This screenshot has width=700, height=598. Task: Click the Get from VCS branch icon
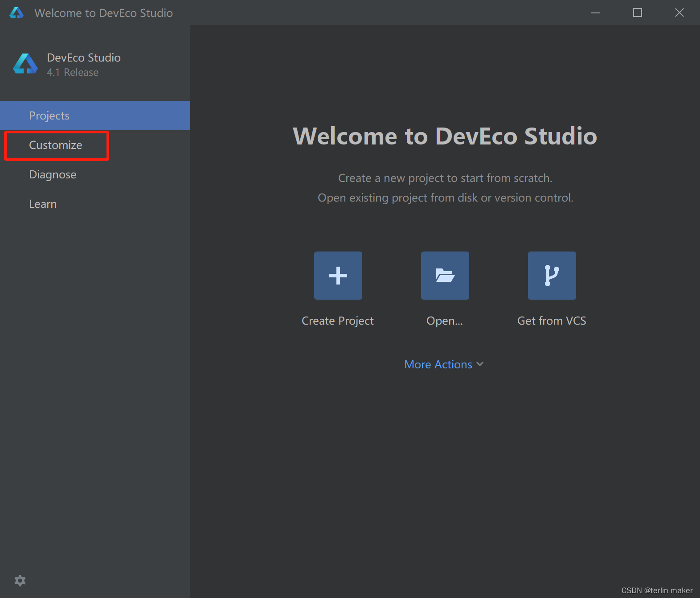point(552,276)
